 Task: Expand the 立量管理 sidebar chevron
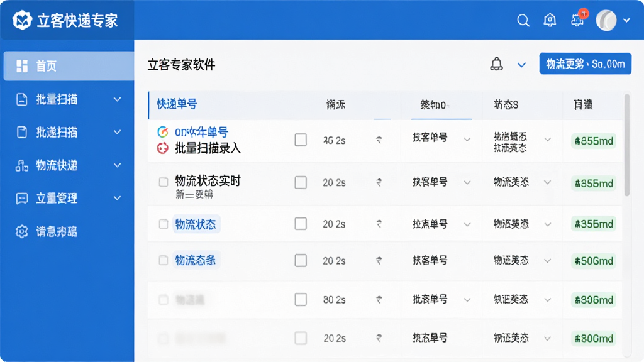point(118,198)
